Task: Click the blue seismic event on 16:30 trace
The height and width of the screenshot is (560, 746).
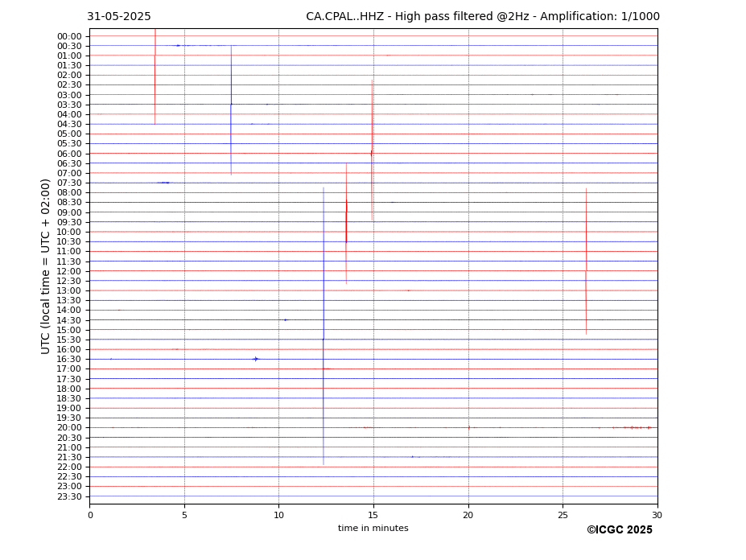Action: (256, 359)
